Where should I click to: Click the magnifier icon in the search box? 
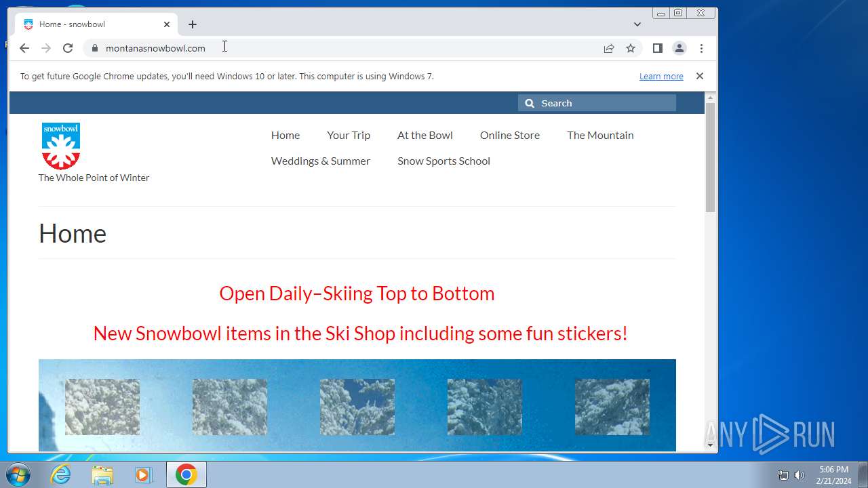(x=530, y=103)
